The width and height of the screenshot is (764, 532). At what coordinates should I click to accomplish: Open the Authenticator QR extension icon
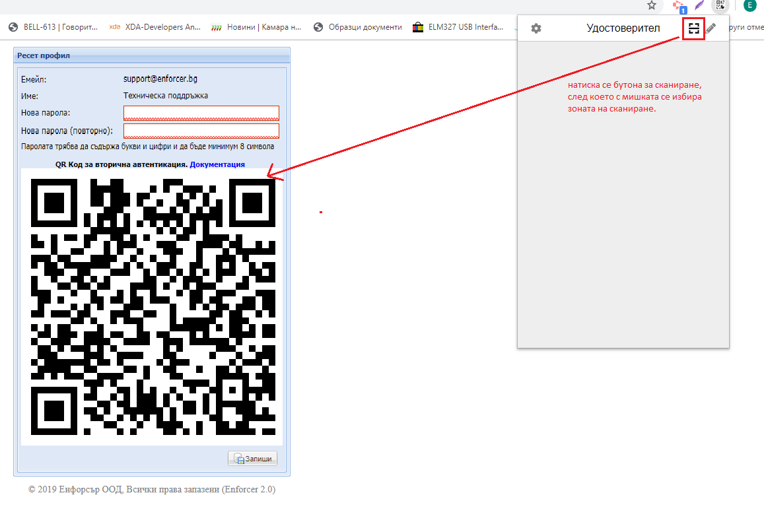click(x=720, y=5)
